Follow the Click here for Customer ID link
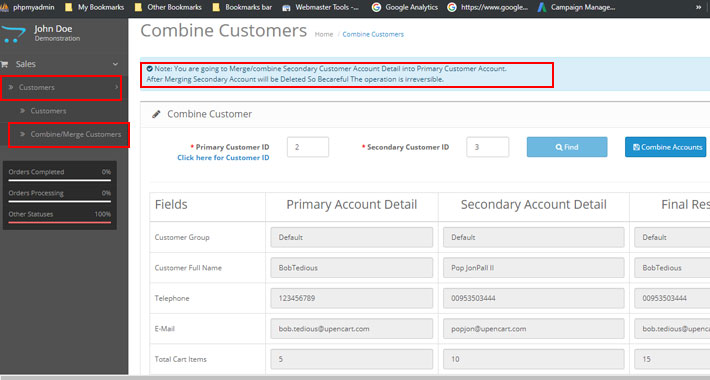The image size is (710, 380). (223, 158)
